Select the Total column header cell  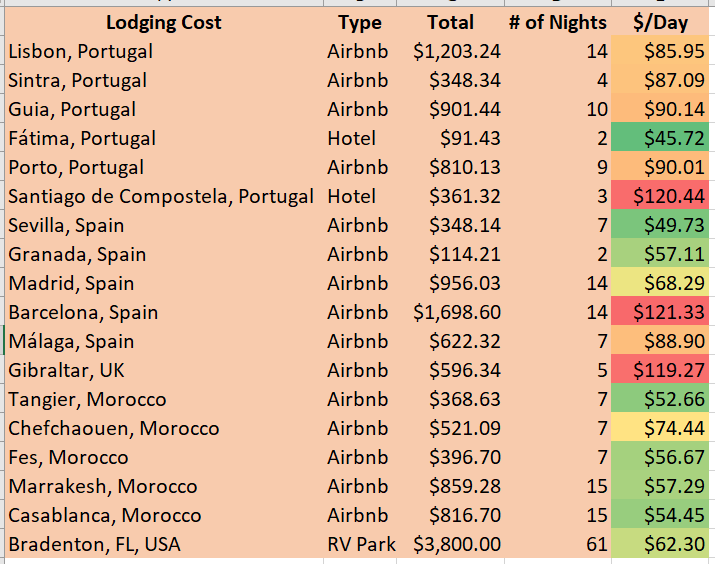(450, 22)
